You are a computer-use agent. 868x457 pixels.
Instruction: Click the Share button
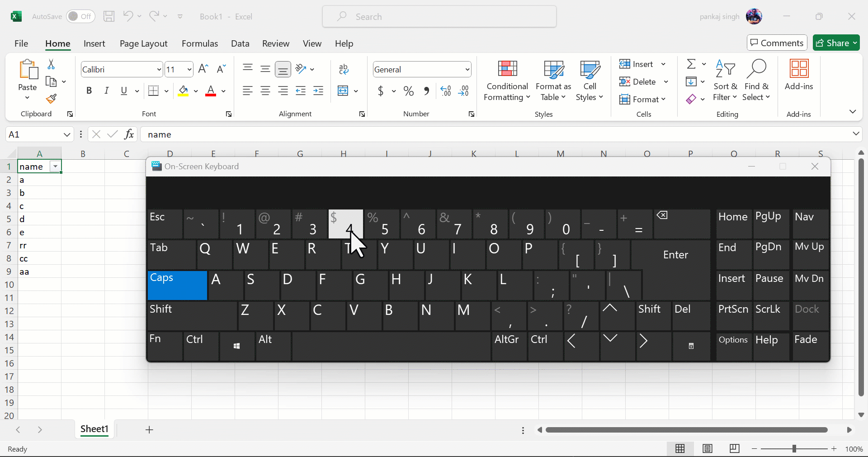[x=836, y=43]
